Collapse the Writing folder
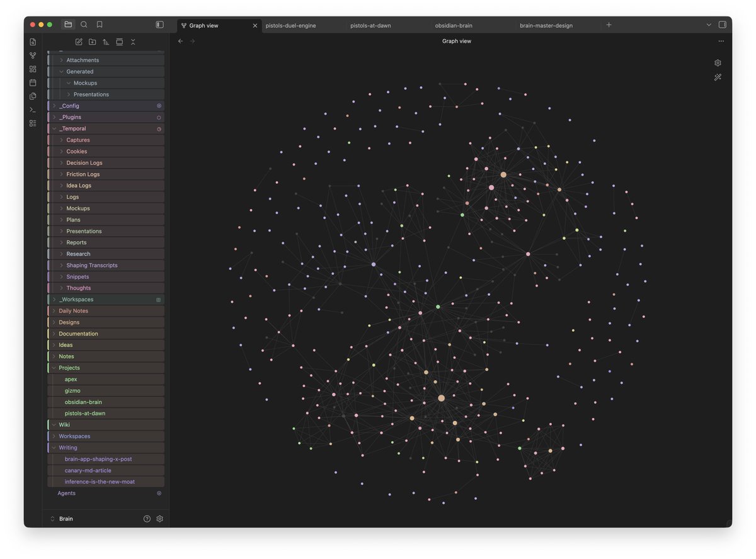The width and height of the screenshot is (756, 559). click(106, 448)
